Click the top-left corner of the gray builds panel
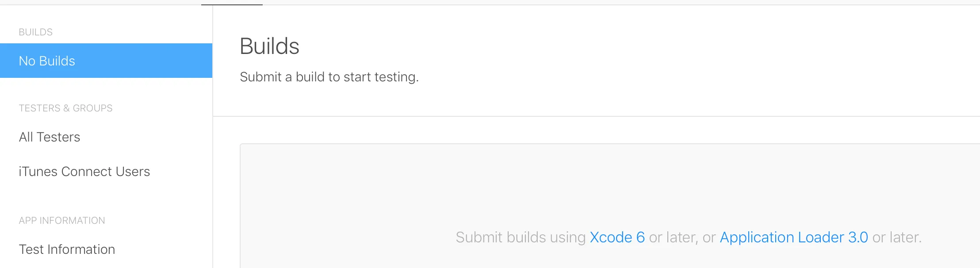 (x=242, y=146)
